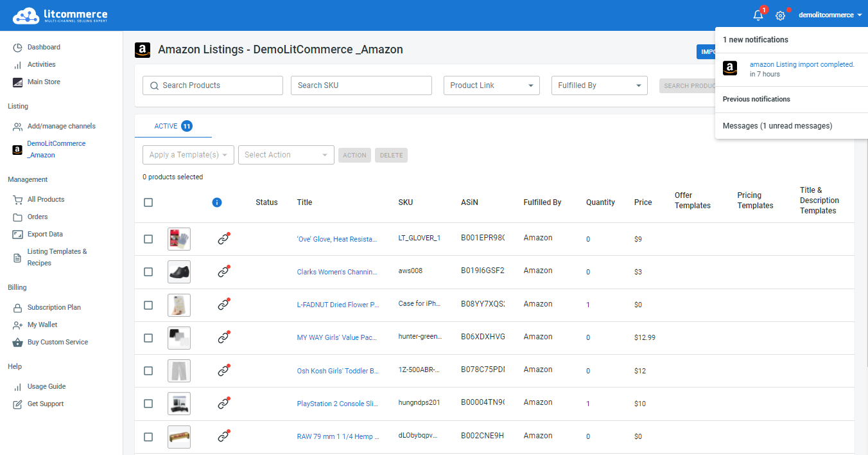Click link icon for MY WAY Girls' row
Viewport: 868px width, 455px height.
tap(223, 337)
